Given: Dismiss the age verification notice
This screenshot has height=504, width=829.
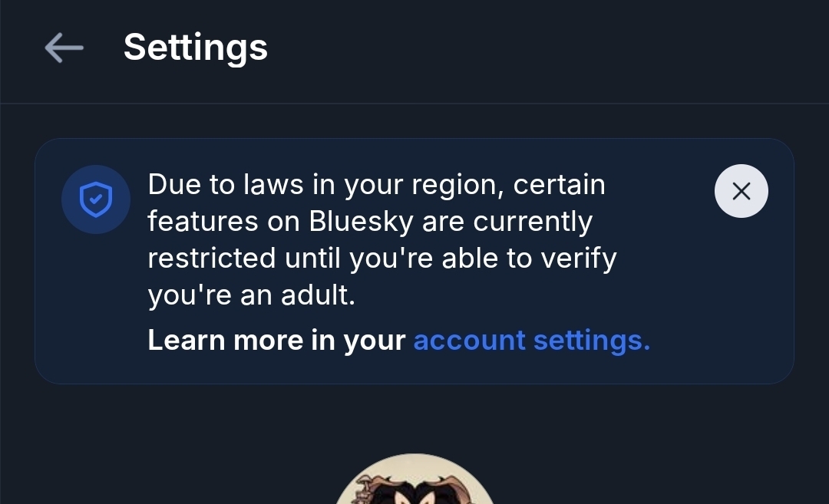Looking at the screenshot, I should (x=741, y=191).
